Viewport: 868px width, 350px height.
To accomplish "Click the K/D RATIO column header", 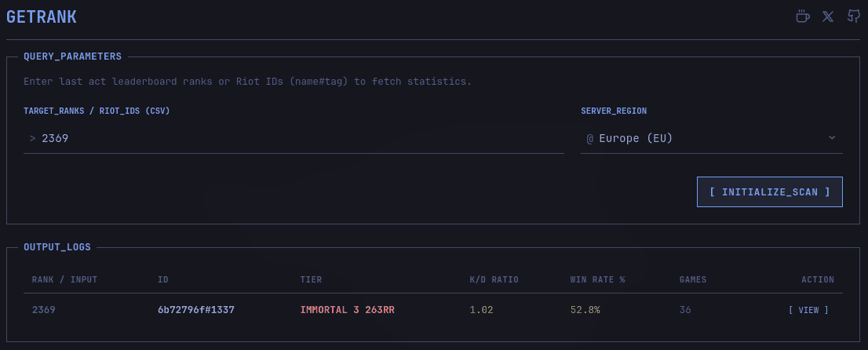I will 494,280.
